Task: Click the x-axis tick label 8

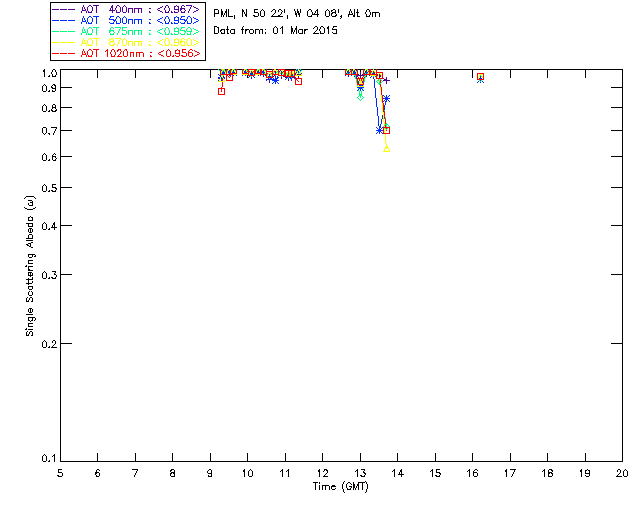Action: [x=173, y=473]
